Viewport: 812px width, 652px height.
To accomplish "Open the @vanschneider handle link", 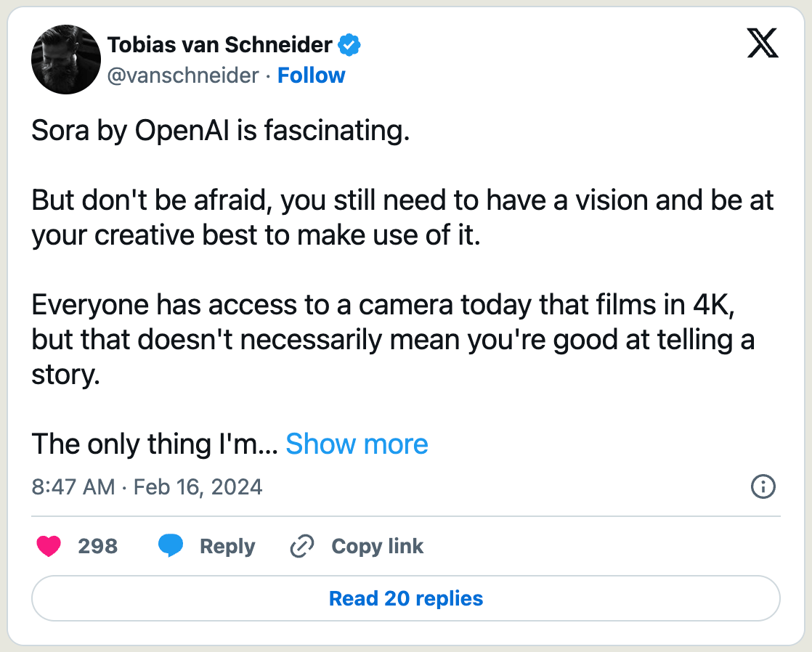I will coord(183,76).
